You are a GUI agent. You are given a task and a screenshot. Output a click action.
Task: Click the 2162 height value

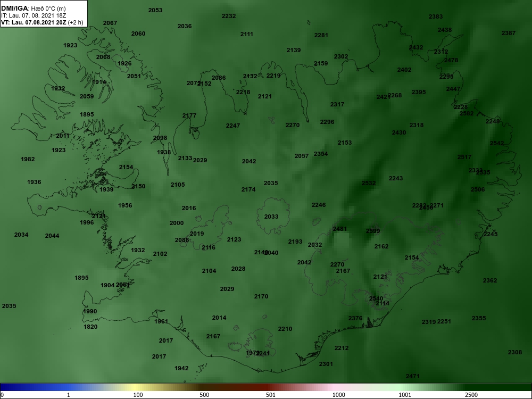(381, 246)
